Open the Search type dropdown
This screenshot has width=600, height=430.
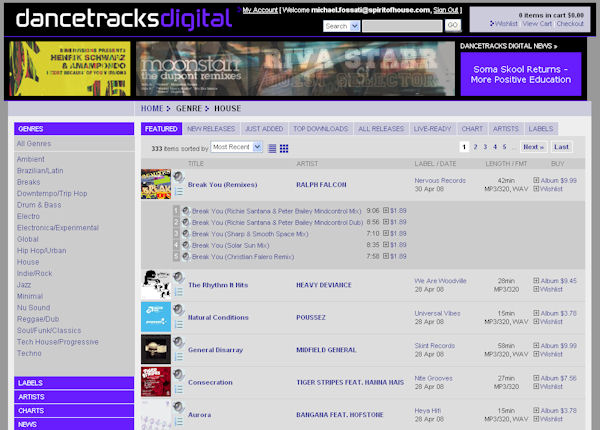click(341, 25)
